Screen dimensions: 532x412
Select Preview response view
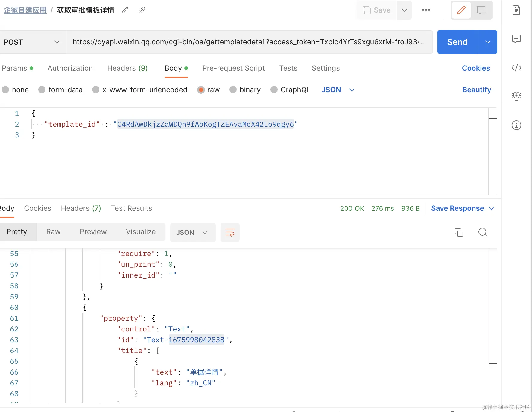[x=93, y=232]
